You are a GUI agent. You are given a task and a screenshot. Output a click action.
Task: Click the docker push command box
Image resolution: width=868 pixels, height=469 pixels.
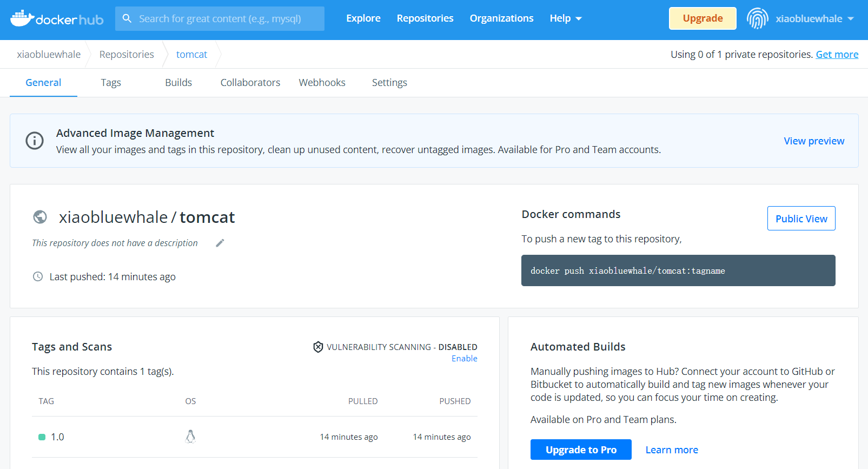678,270
